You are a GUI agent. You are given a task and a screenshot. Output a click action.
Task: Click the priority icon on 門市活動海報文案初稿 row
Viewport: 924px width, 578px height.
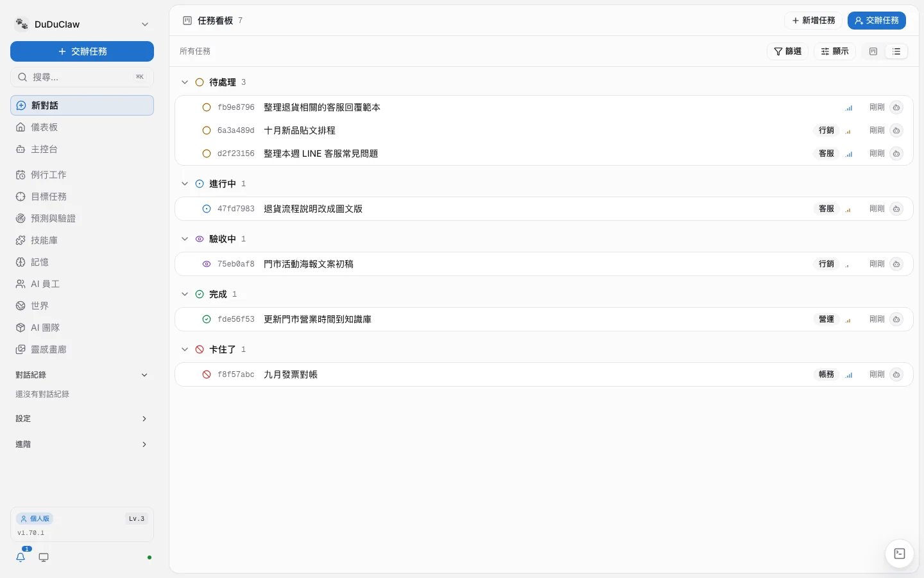848,265
